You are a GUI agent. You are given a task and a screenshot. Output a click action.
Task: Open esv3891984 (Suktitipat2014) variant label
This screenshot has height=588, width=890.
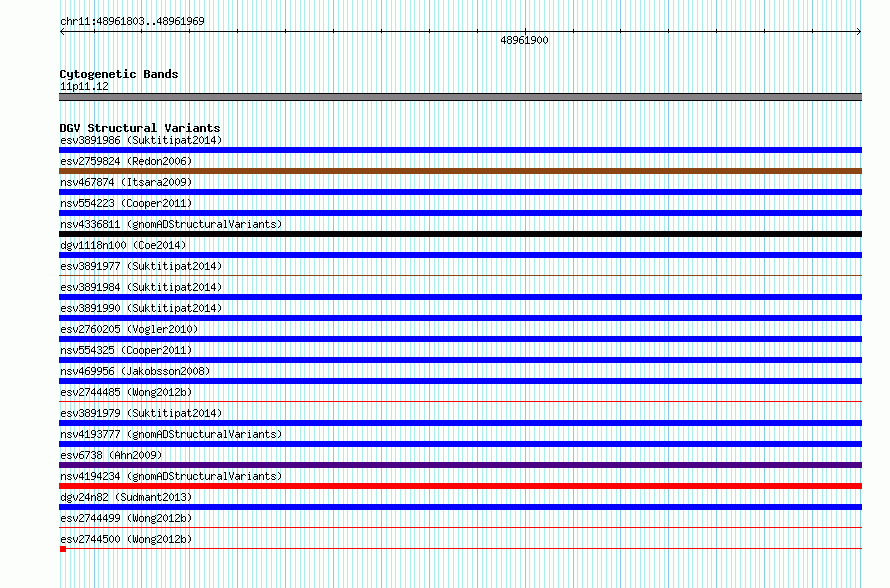coord(141,287)
